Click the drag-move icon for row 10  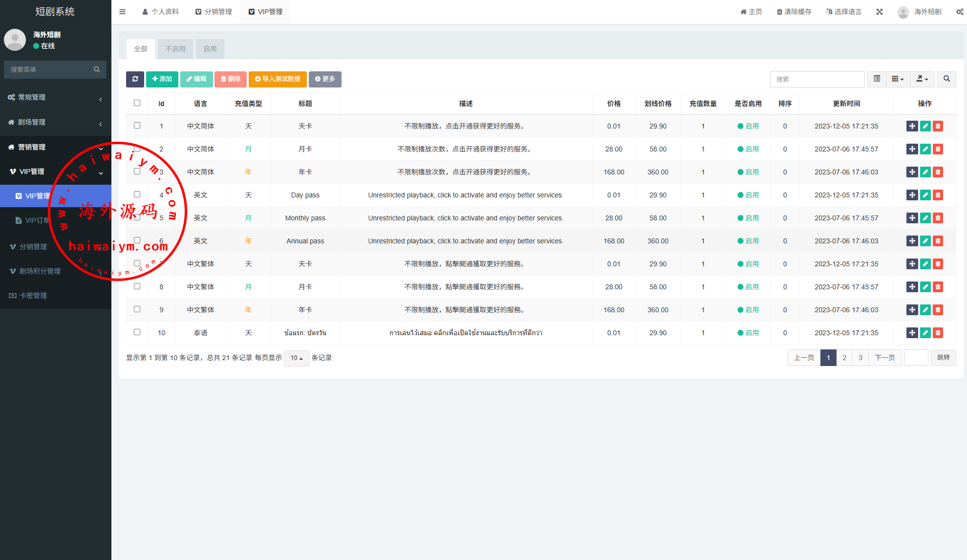[x=912, y=333]
